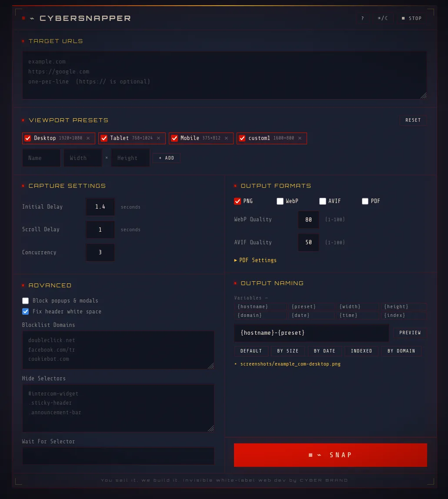Click the filename template input field

click(x=311, y=333)
